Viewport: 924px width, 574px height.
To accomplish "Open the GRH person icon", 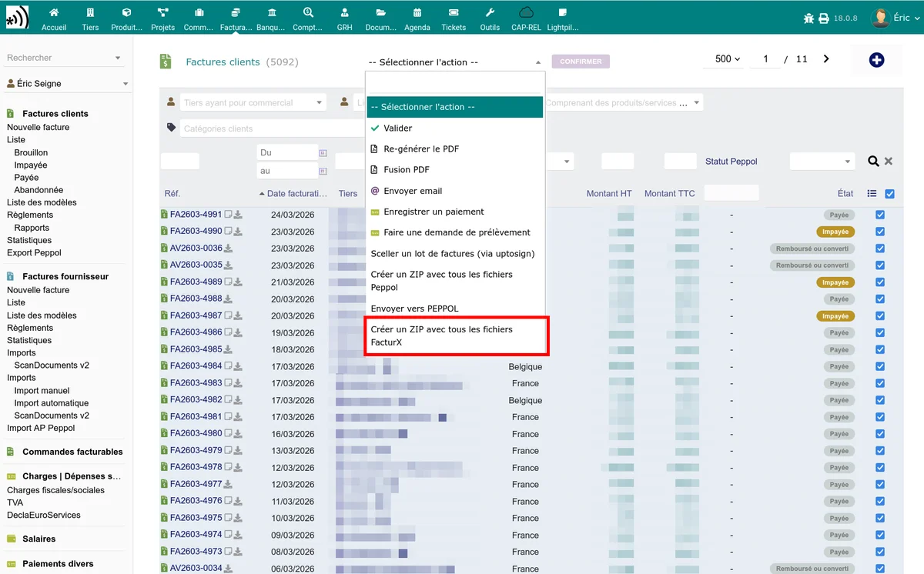I will 344,13.
